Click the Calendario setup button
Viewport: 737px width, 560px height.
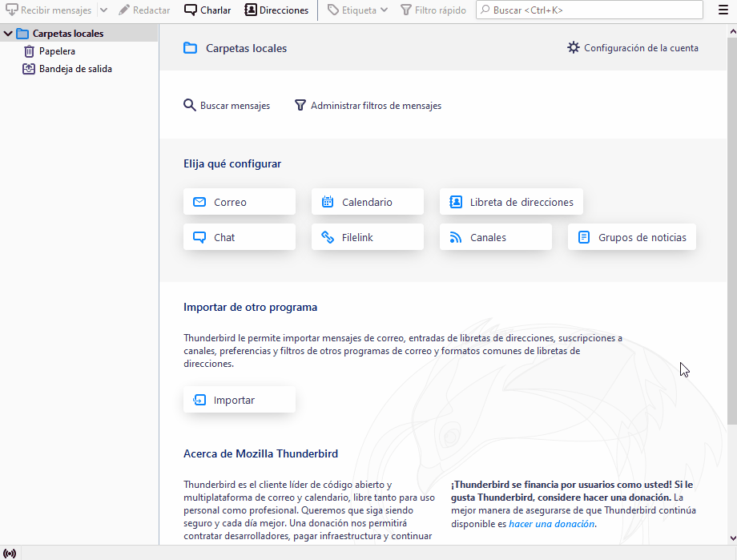[x=368, y=202]
